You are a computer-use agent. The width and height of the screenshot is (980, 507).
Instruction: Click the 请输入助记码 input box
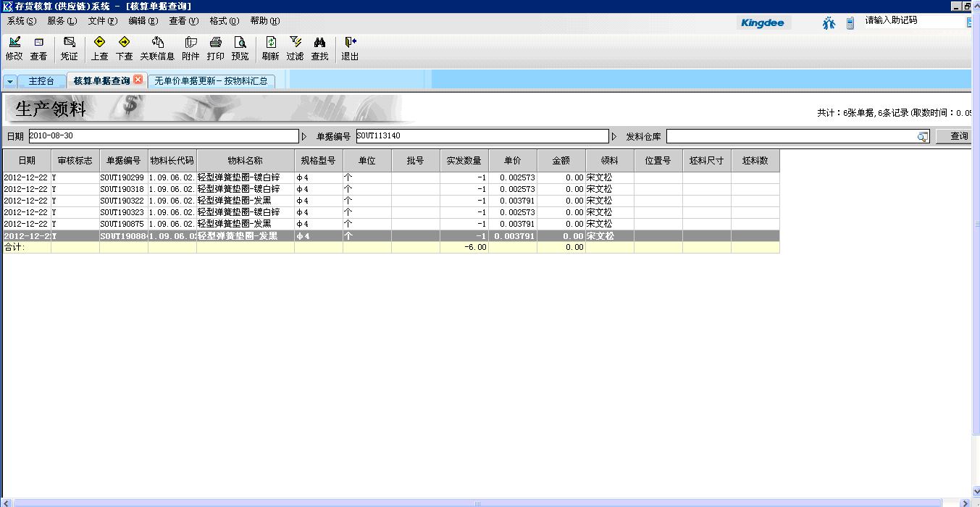(914, 20)
